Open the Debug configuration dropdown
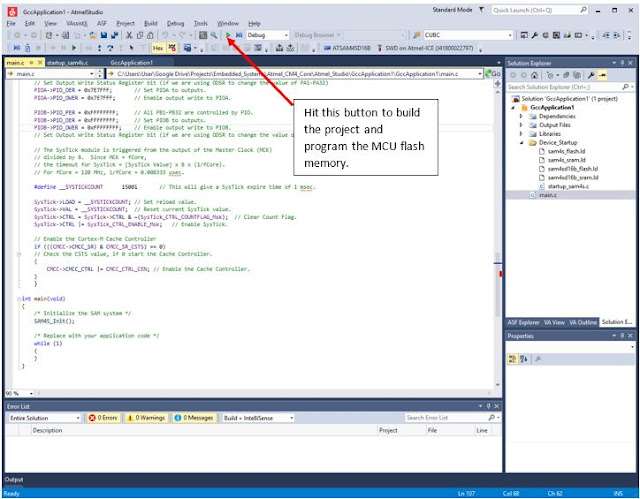The width and height of the screenshot is (640, 499). [x=268, y=35]
